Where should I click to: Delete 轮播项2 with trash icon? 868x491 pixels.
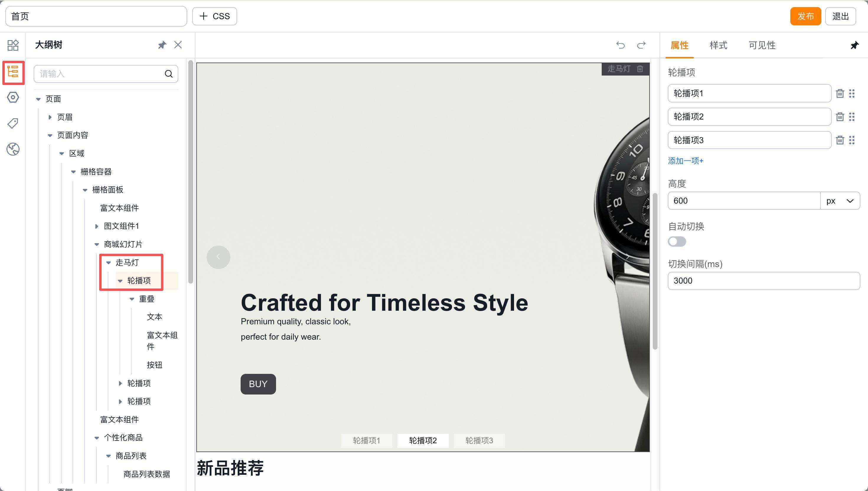[x=840, y=117]
